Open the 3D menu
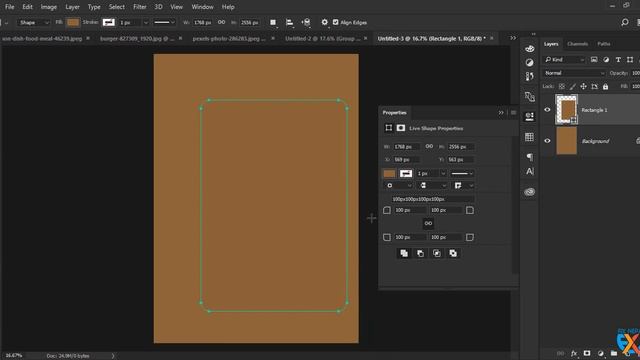The height and width of the screenshot is (360, 640). (158, 7)
